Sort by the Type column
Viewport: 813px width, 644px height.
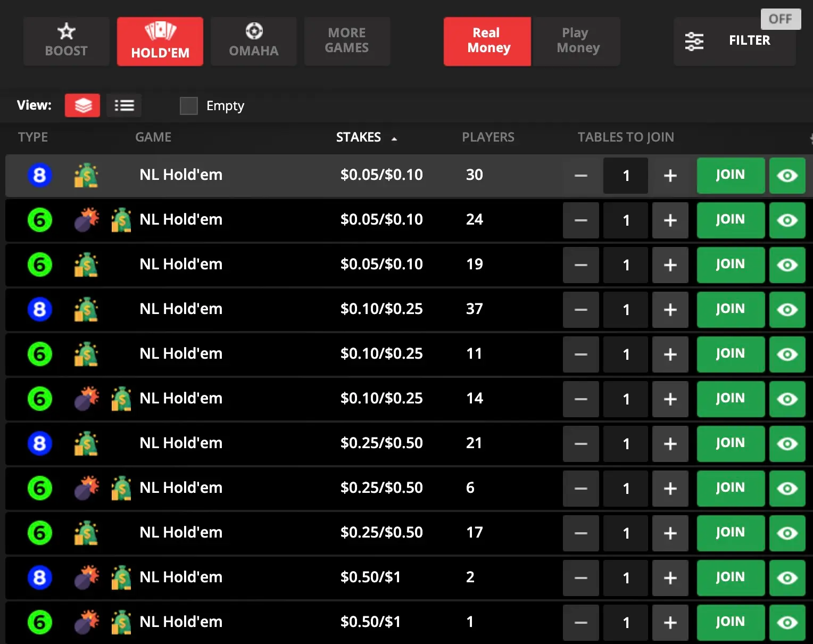pos(33,137)
